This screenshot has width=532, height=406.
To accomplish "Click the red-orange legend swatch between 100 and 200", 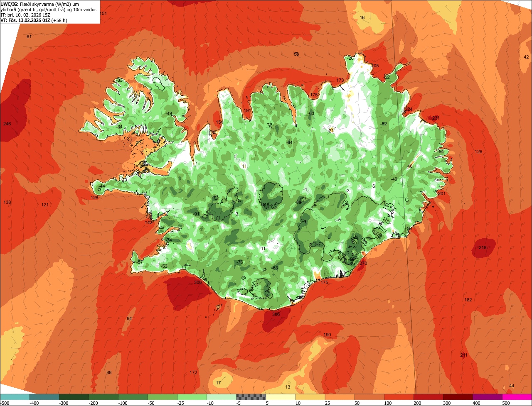I will [x=399, y=397].
